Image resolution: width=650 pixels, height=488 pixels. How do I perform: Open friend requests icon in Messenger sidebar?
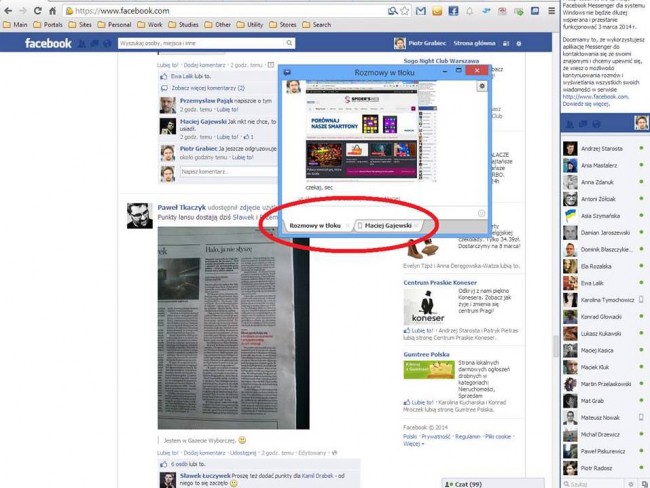pyautogui.click(x=570, y=124)
